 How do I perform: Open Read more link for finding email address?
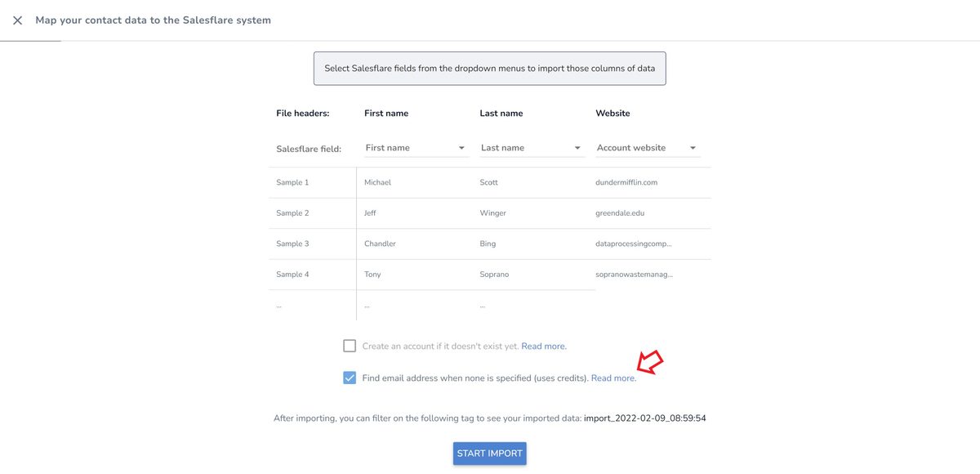[613, 378]
